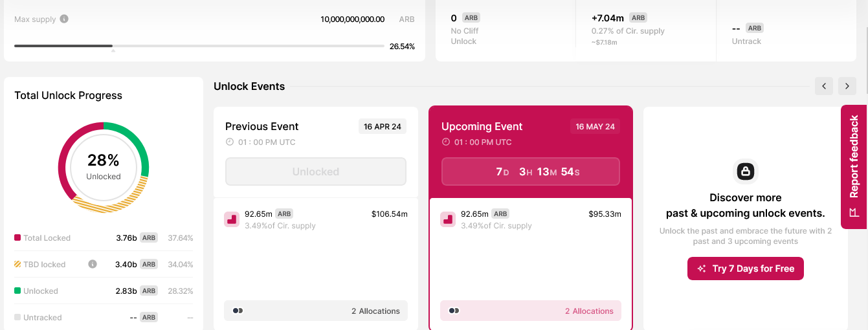
Task: Click the red Total Locked legend swatch
Action: [x=17, y=237]
